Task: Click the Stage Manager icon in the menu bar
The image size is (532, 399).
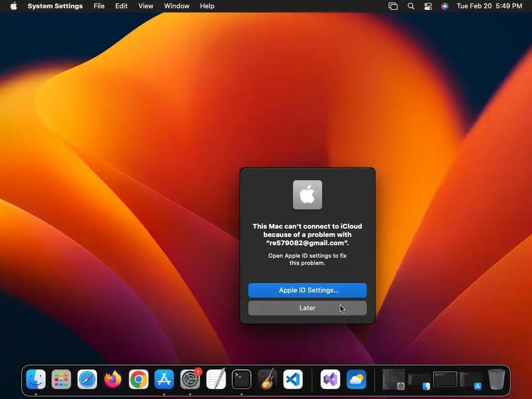Action: click(393, 6)
